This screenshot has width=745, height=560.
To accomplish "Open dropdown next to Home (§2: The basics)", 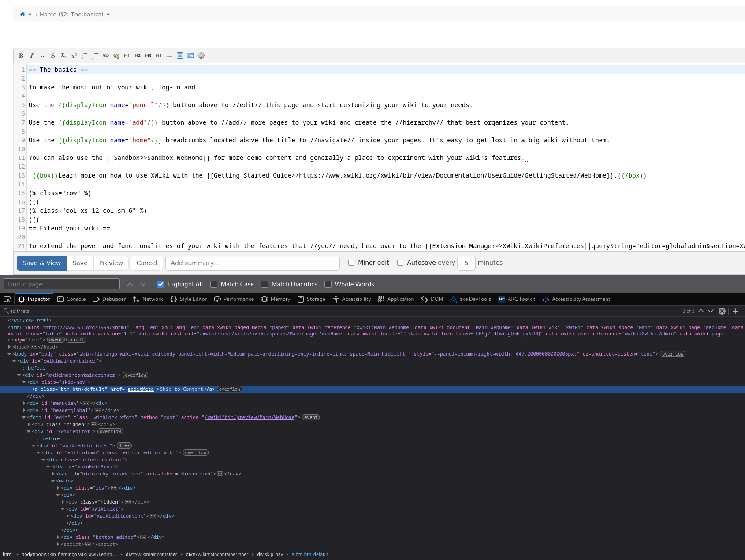I will point(108,15).
